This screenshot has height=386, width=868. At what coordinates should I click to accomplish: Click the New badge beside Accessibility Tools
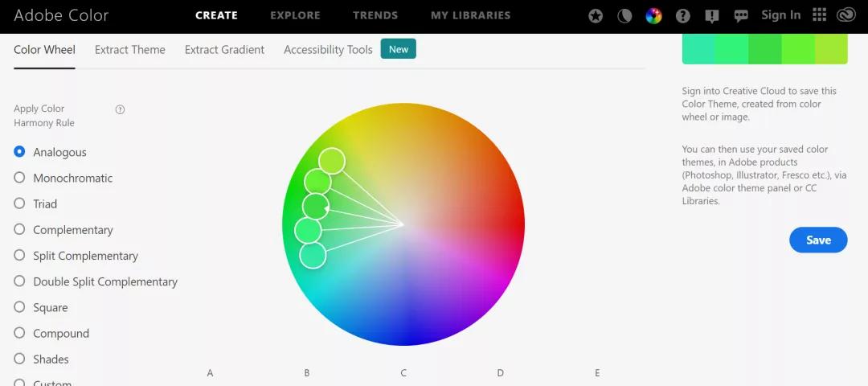[x=399, y=49]
